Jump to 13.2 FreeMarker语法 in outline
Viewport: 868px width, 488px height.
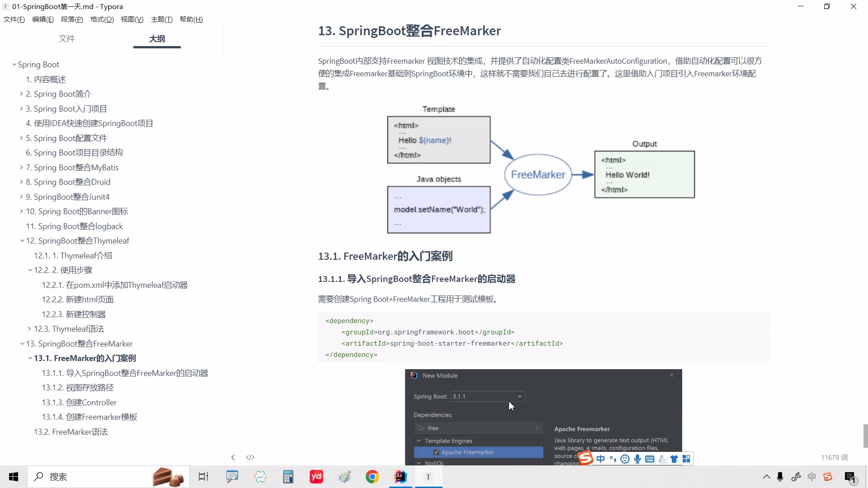[x=71, y=432]
